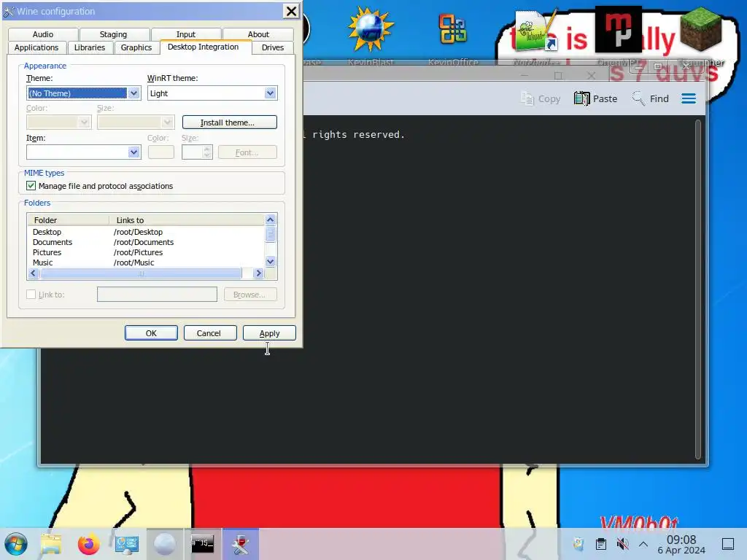
Task: Open the system settings taskbar icon
Action: (x=127, y=544)
